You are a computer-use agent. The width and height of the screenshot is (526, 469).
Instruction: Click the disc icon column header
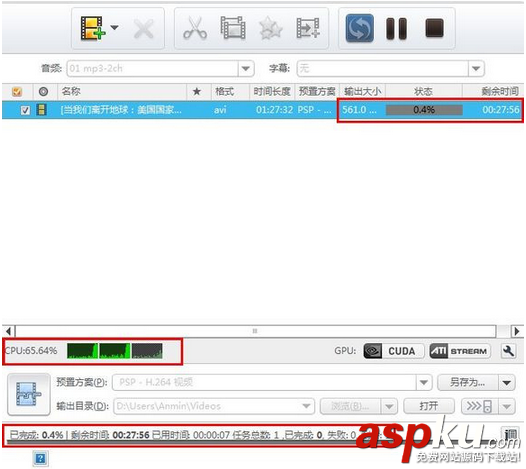[43, 92]
